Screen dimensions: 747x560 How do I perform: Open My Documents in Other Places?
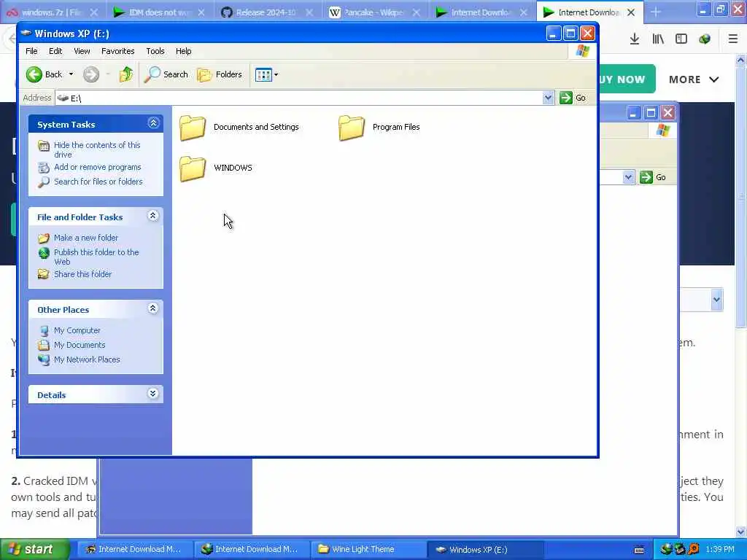tap(80, 345)
